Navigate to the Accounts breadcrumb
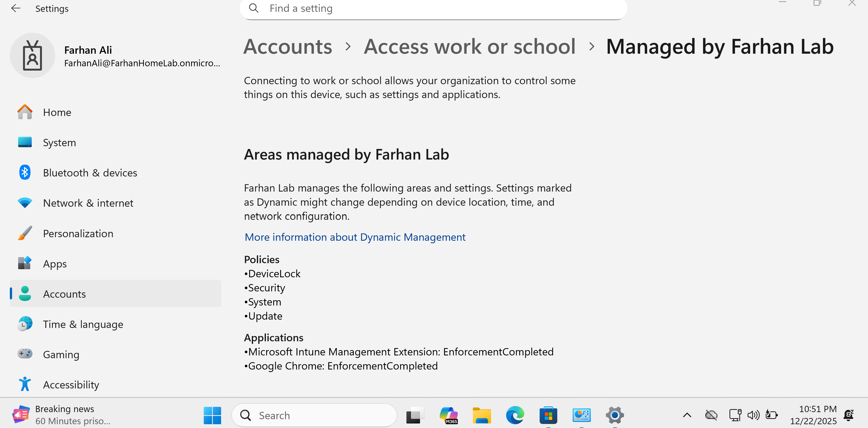This screenshot has width=868, height=428. (x=287, y=47)
